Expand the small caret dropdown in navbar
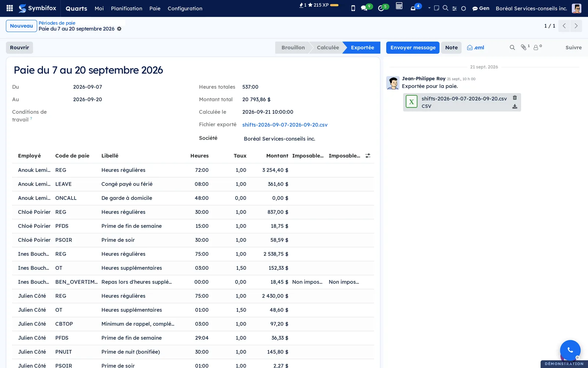Viewport: 588px width, 368px height. pyautogui.click(x=429, y=8)
